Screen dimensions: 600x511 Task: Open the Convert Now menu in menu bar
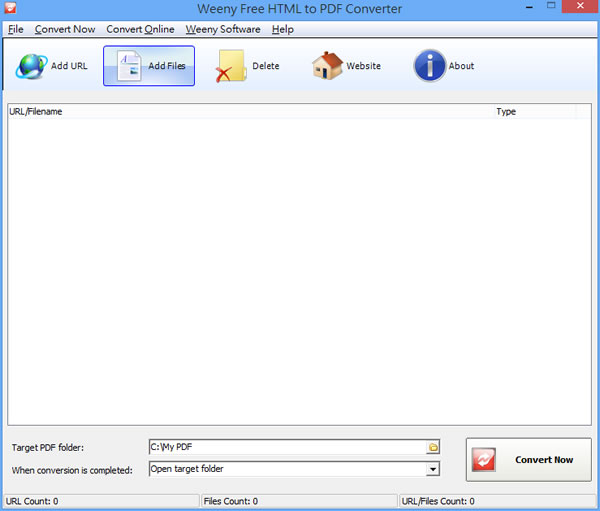click(65, 29)
